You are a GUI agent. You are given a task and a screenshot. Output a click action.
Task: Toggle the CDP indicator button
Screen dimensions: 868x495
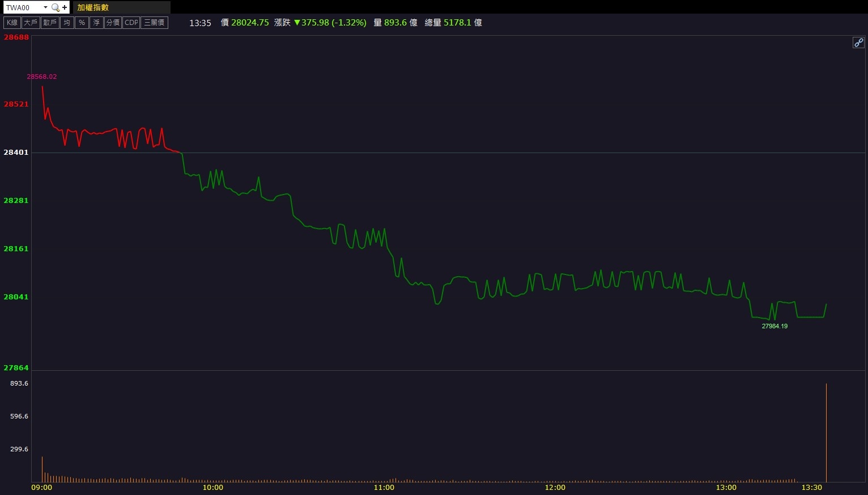(131, 23)
